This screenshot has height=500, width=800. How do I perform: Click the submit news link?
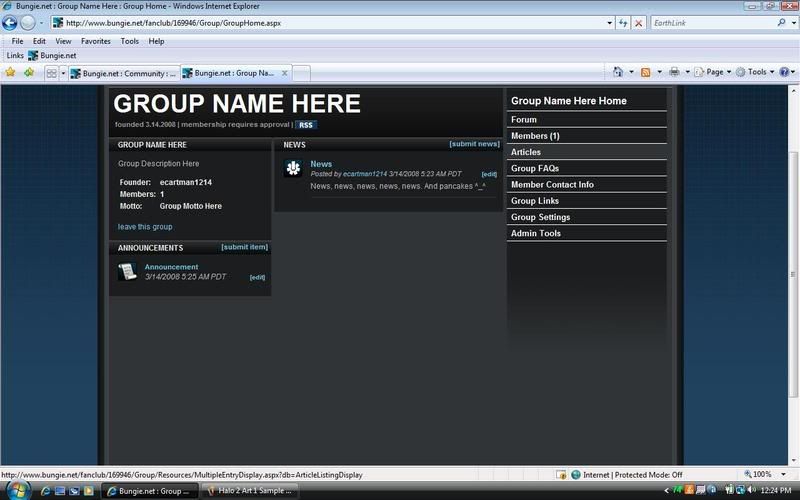[474, 144]
